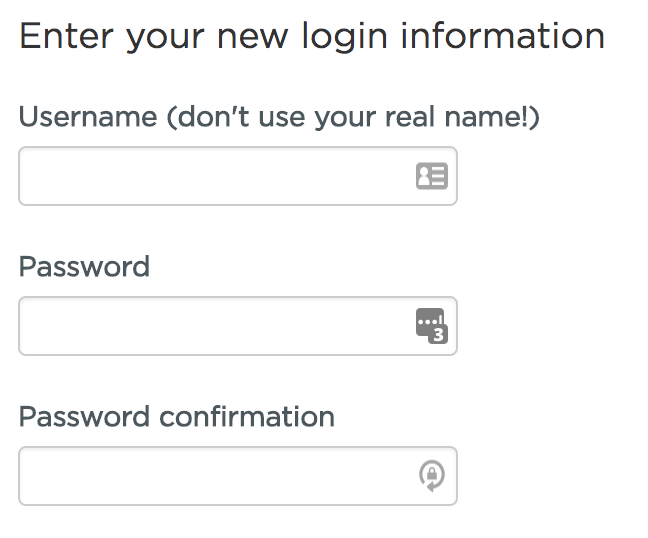Place cursor in the field below Password label
Screen dimensions: 648x538
pyautogui.click(x=238, y=326)
